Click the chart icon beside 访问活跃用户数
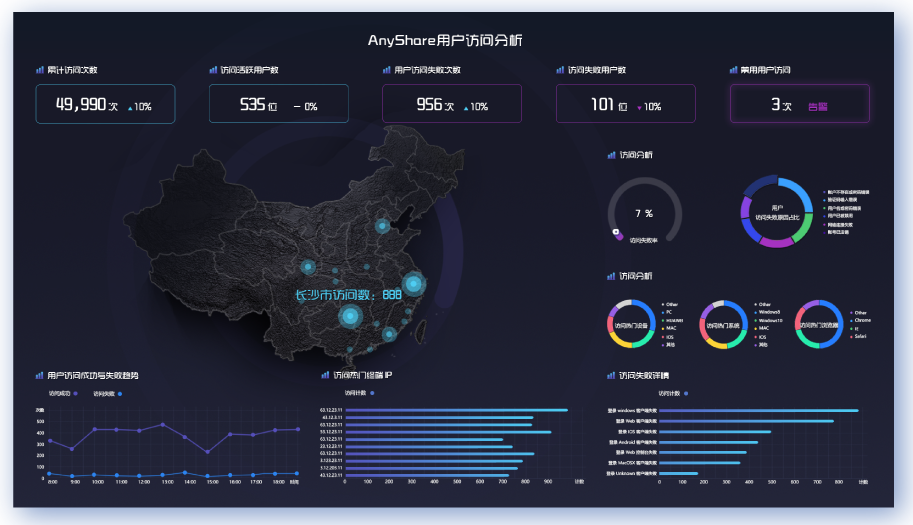Screen dimensions: 913x525 [213, 70]
